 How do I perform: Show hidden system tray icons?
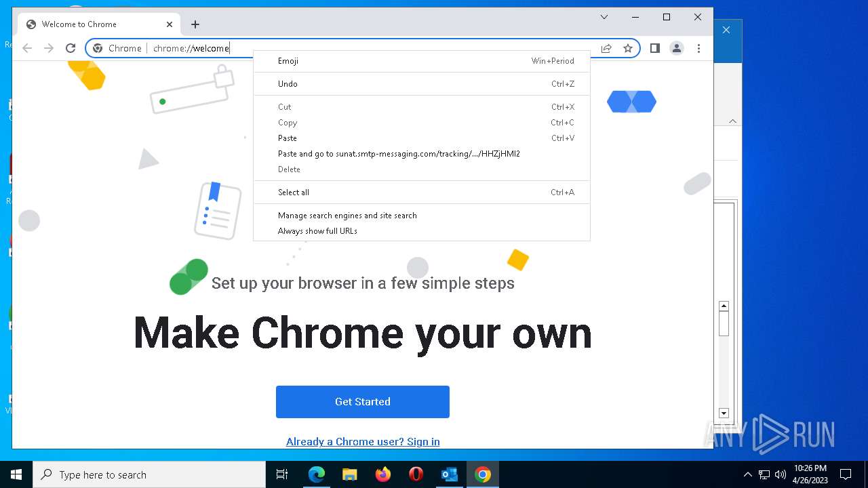(748, 474)
